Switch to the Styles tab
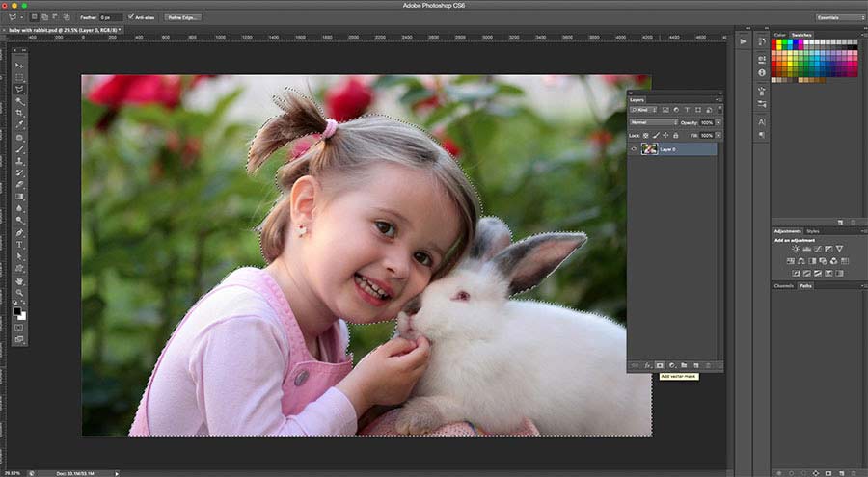Viewport: 868px width, 477px height. pos(813,231)
